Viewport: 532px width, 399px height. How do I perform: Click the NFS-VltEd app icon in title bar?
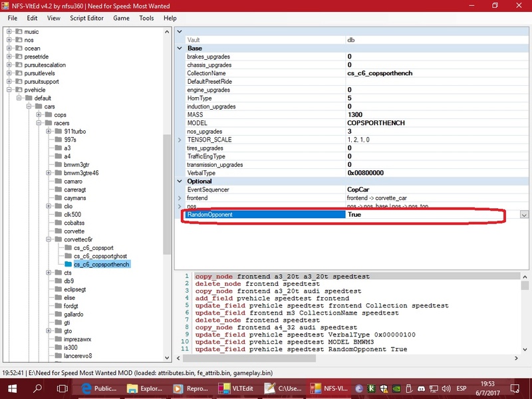[5, 6]
